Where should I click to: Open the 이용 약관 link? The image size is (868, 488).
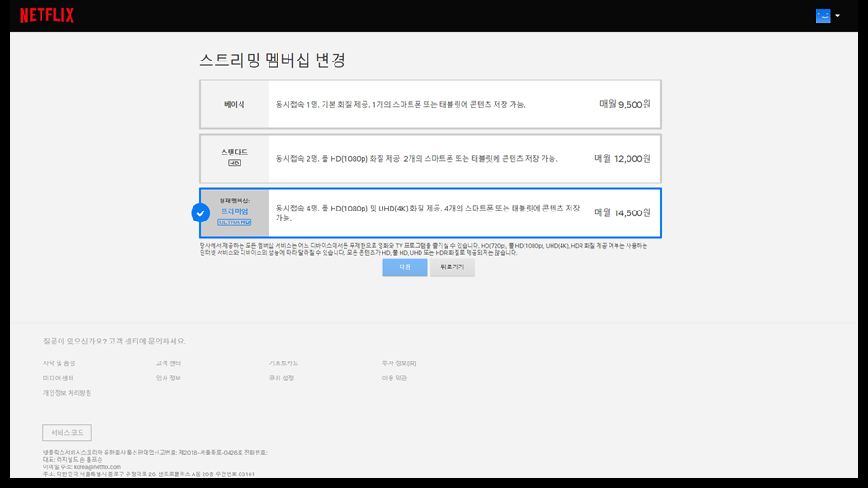(394, 378)
